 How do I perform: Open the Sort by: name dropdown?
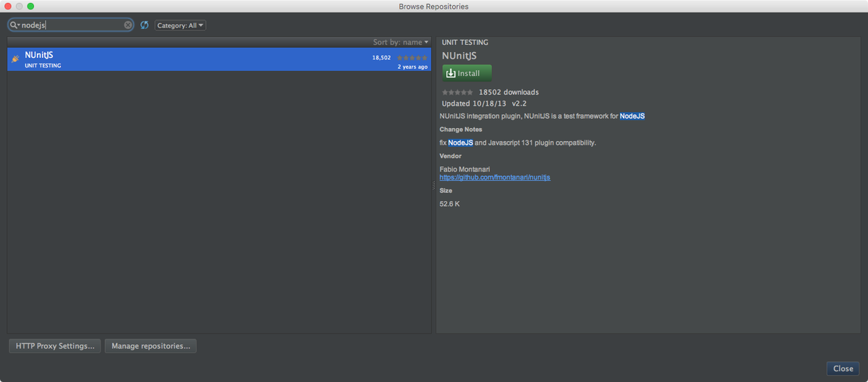click(401, 42)
